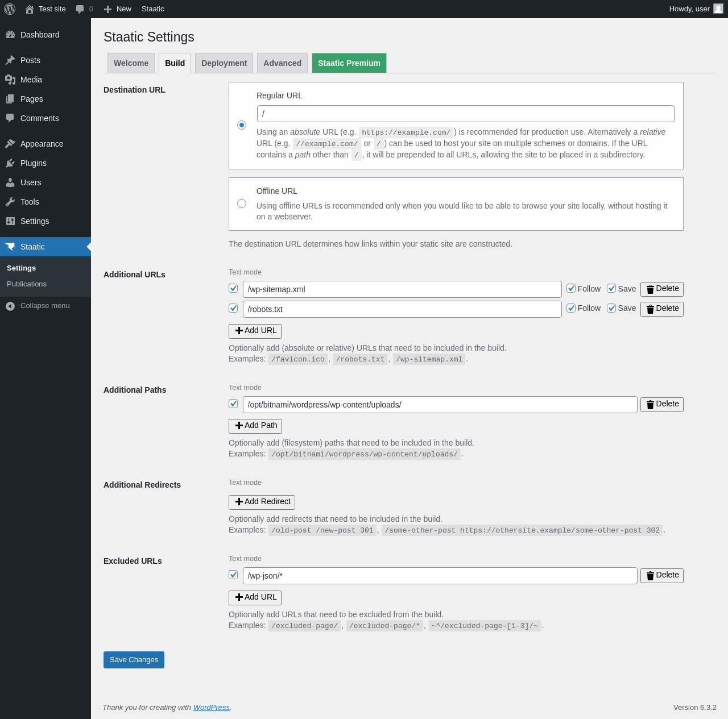Click the Tools wrench icon
The image size is (728, 719).
point(10,202)
